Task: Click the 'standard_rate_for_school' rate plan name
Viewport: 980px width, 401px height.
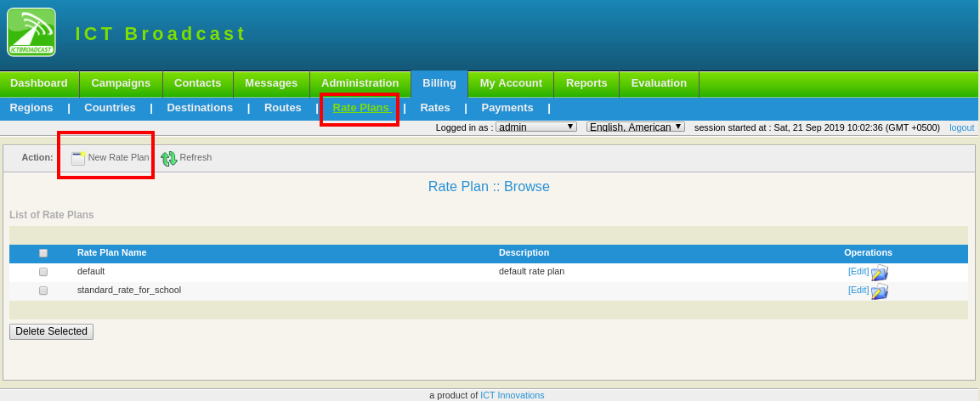Action: 129,291
